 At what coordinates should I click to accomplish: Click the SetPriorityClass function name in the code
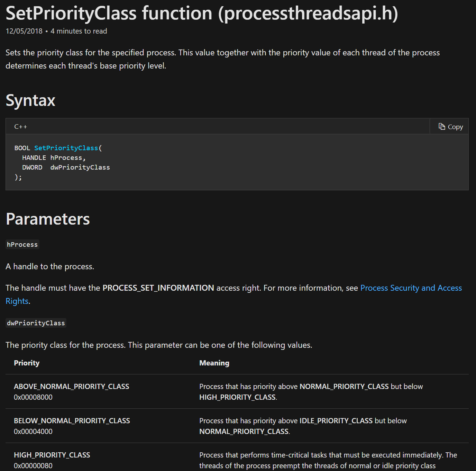(x=66, y=148)
